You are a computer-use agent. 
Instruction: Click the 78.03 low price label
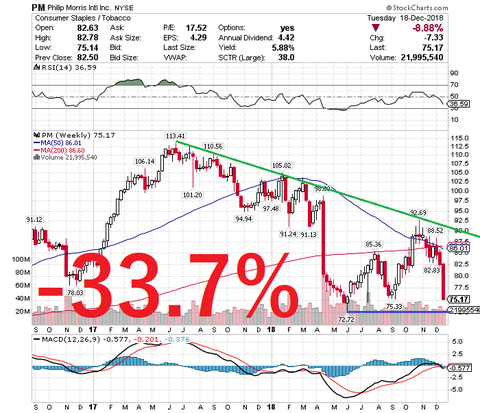(75, 293)
